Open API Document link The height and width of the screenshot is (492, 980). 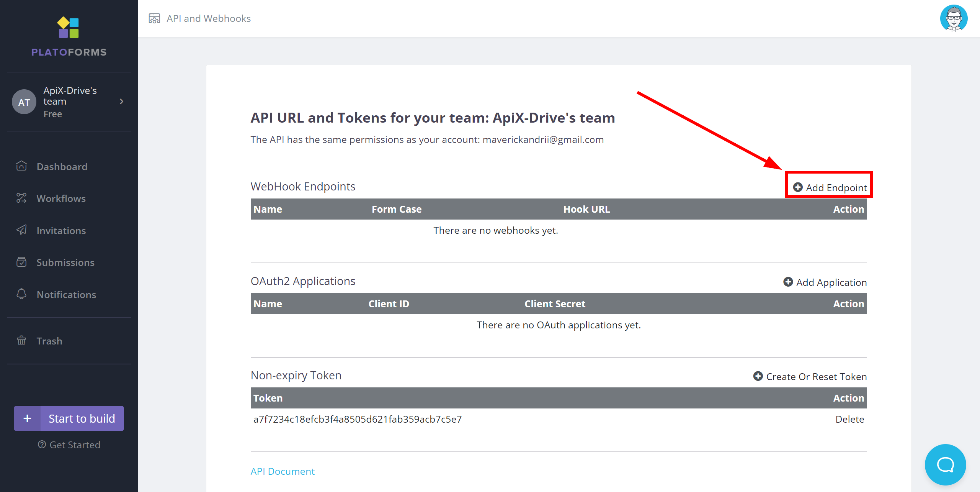click(282, 471)
